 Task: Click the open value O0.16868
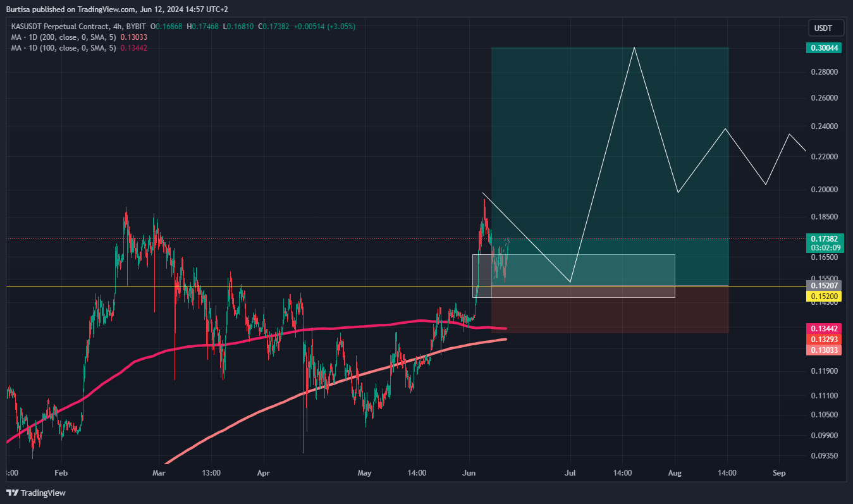click(168, 27)
